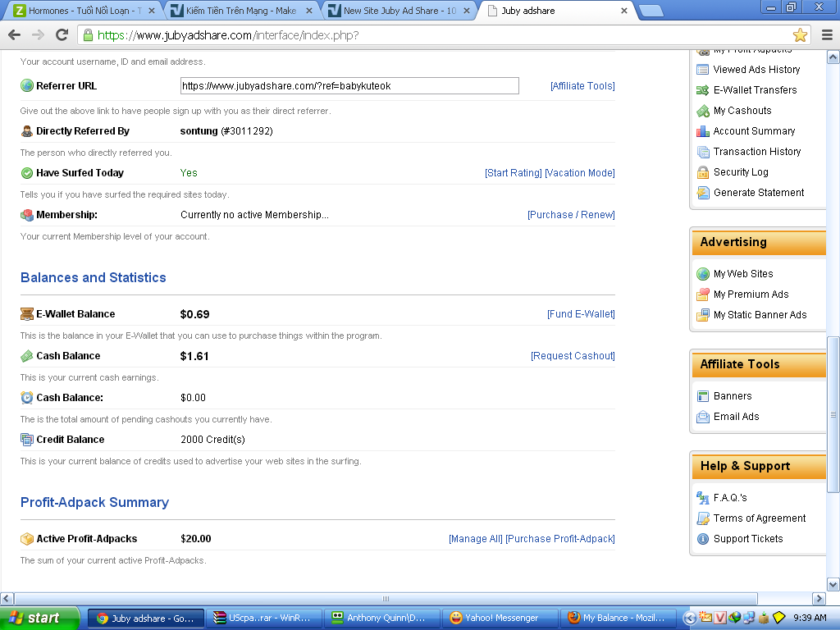This screenshot has height=630, width=840.
Task: Reload the page with refresh icon
Action: click(62, 35)
